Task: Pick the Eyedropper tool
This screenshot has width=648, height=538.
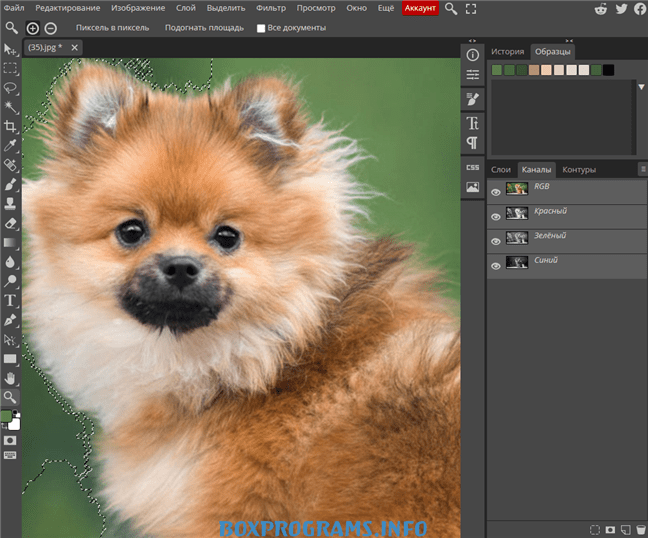Action: tap(10, 145)
